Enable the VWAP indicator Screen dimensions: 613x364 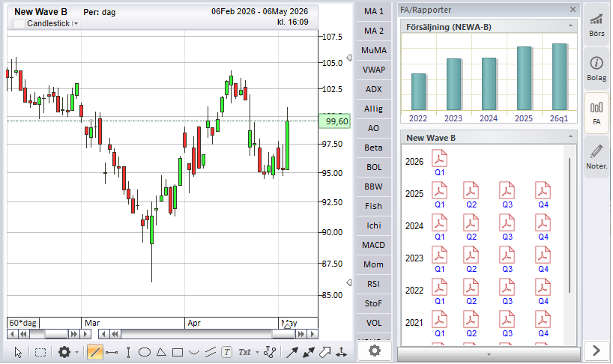[x=374, y=70]
